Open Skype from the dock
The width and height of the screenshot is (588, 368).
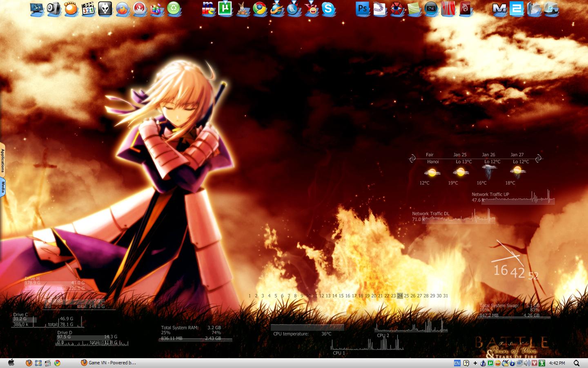328,9
